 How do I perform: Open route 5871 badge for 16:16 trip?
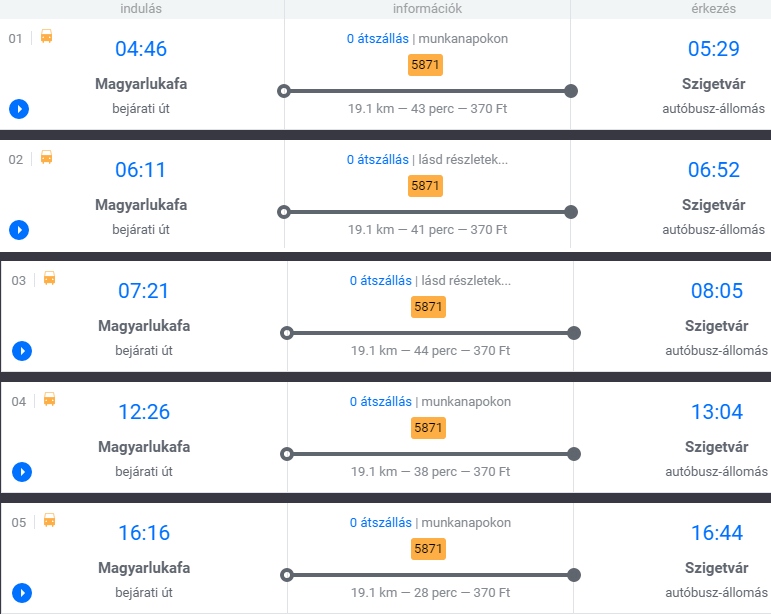(x=428, y=549)
